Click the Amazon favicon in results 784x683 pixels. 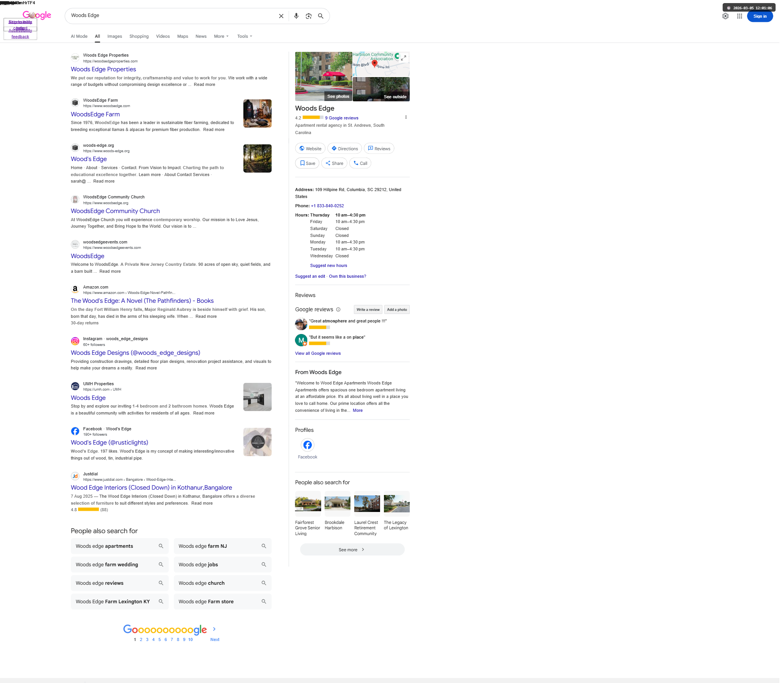[x=75, y=289]
